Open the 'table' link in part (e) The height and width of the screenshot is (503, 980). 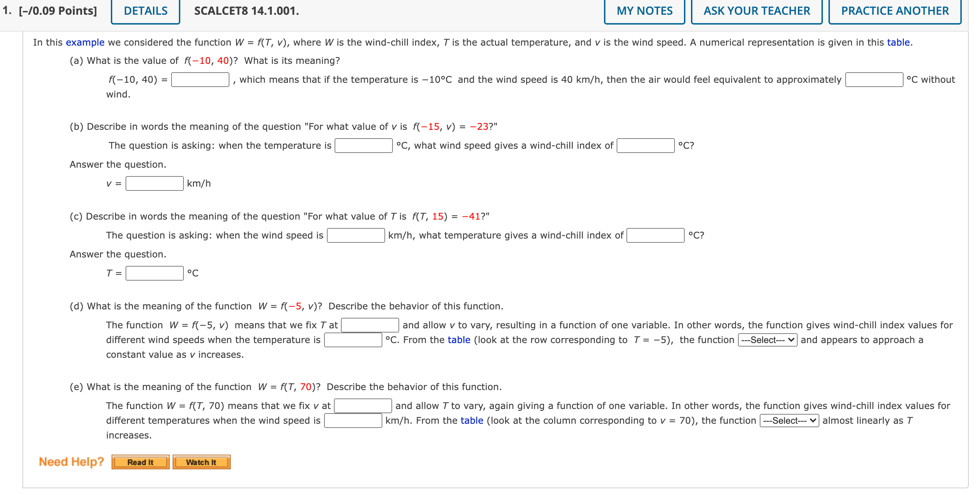tap(472, 421)
